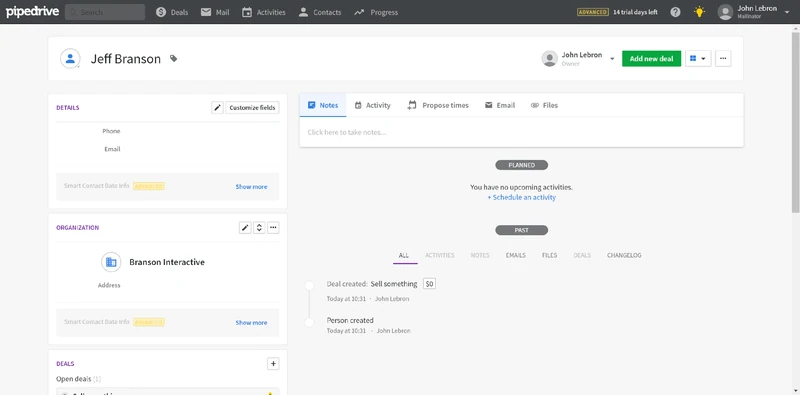Click Jeff Branson person avatar icon
The image size is (800, 395).
pyautogui.click(x=70, y=59)
